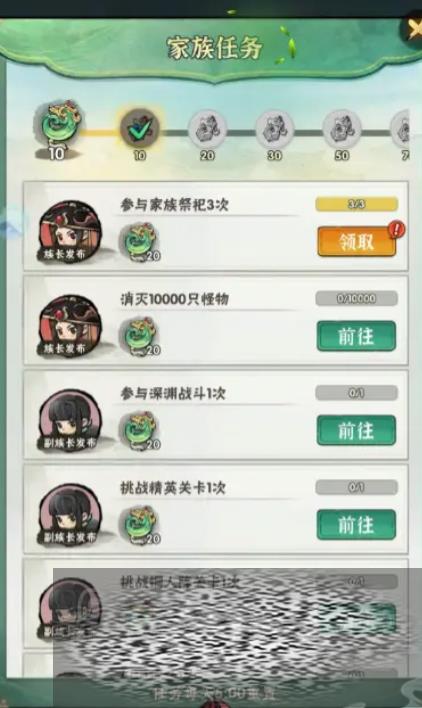Close the 家族任务 panel with X
This screenshot has width=422, height=708.
pos(413,30)
